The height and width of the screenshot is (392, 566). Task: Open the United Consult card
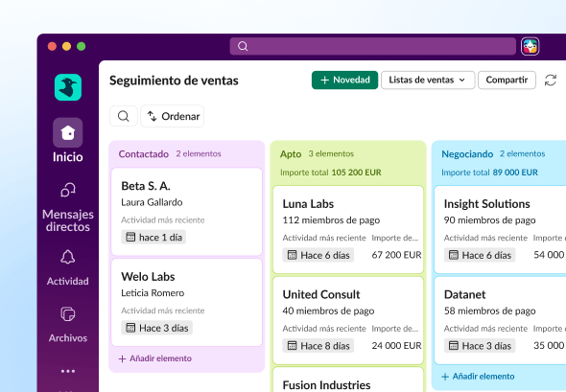pos(348,320)
